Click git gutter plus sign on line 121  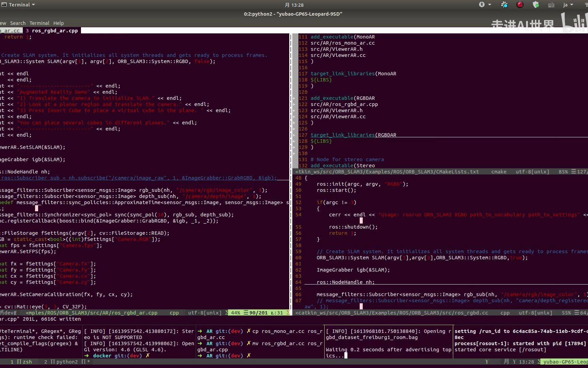pos(294,98)
